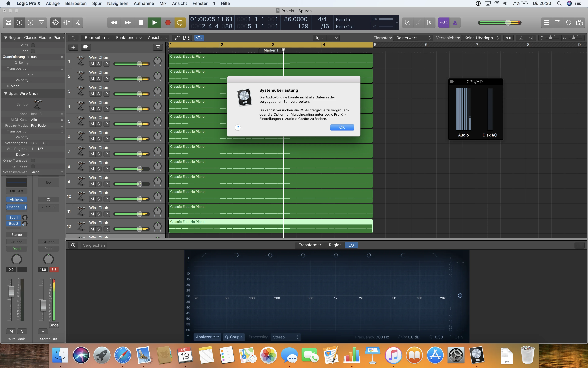Screen dimensions: 588x368
Task: Enable Kein Reset checkbox
Action: pos(33,166)
